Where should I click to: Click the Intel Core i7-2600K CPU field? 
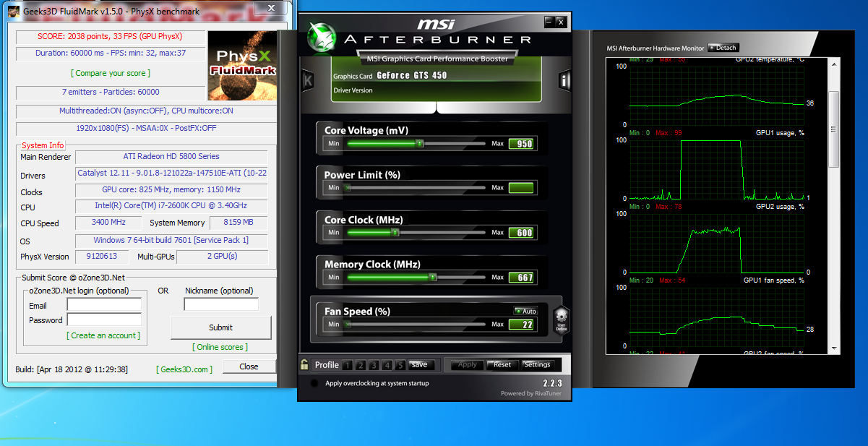pos(171,206)
